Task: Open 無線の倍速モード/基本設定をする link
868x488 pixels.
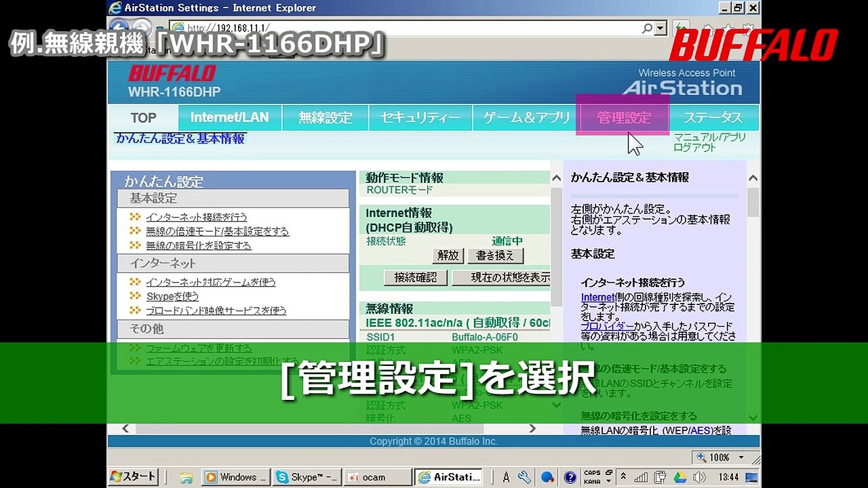Action: point(217,231)
